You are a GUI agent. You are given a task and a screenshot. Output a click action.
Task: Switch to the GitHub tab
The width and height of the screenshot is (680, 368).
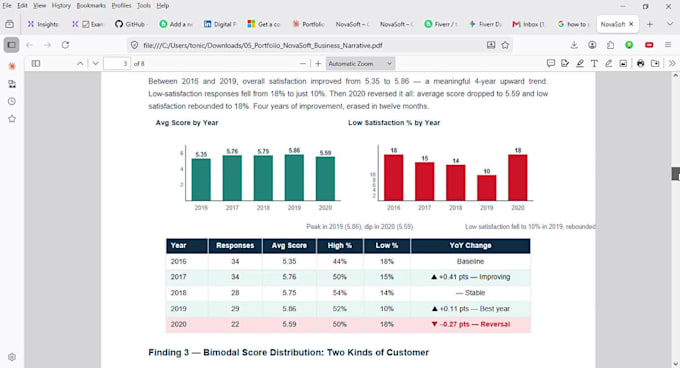click(x=130, y=24)
